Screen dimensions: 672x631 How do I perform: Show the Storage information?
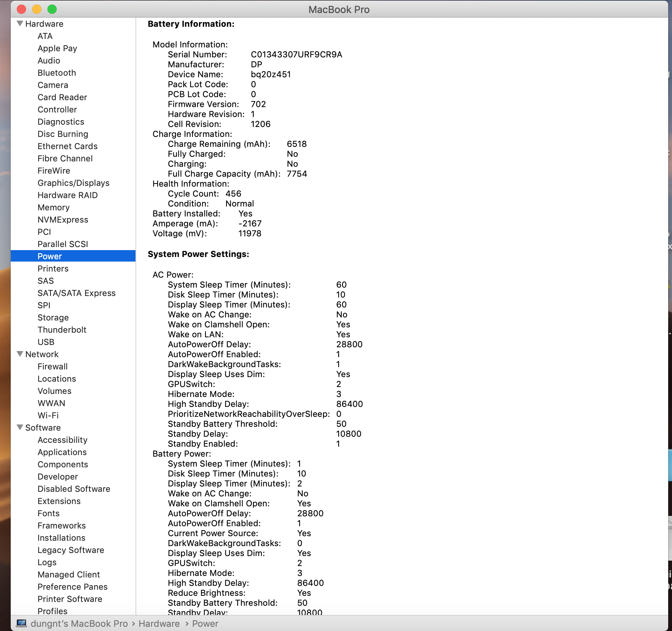pyautogui.click(x=53, y=317)
